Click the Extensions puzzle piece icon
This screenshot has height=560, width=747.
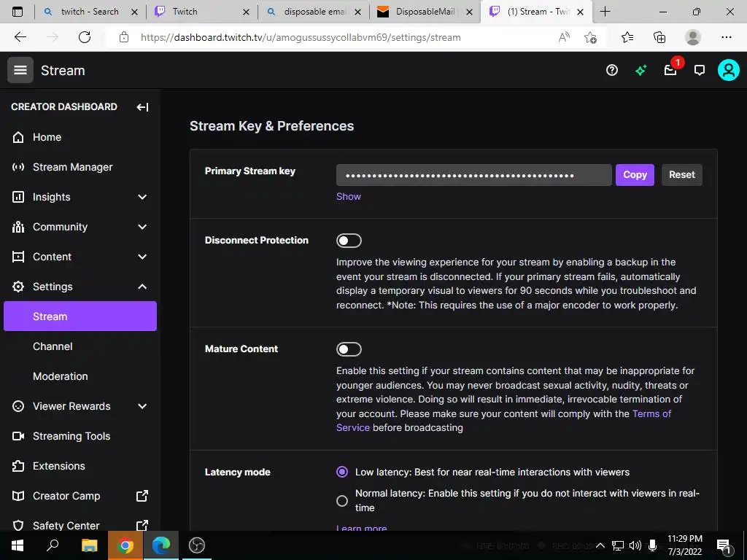pos(18,466)
